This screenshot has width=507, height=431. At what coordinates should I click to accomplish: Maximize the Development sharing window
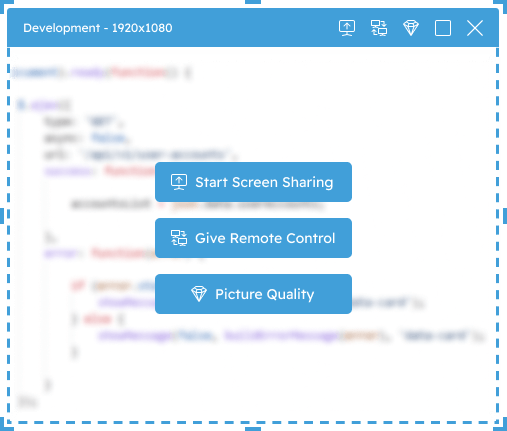pyautogui.click(x=443, y=28)
